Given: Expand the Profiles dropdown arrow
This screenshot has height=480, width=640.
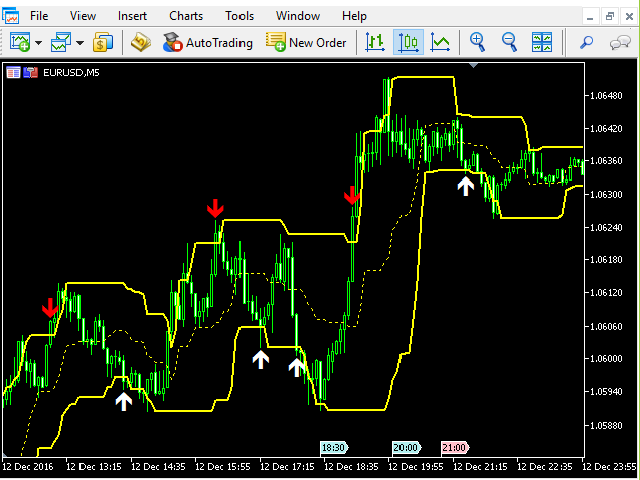Looking at the screenshot, I should point(80,42).
